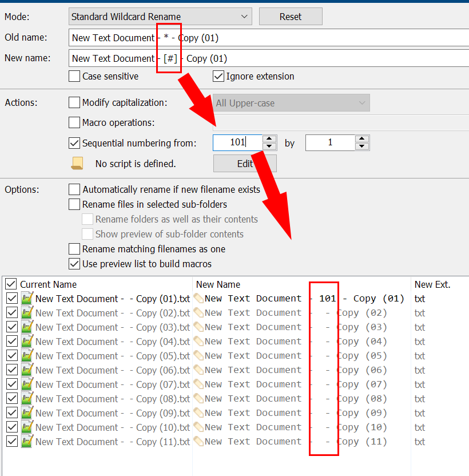Screen dimensions: 469x476
Task: Enable Modify capitalization checkbox
Action: (74, 102)
